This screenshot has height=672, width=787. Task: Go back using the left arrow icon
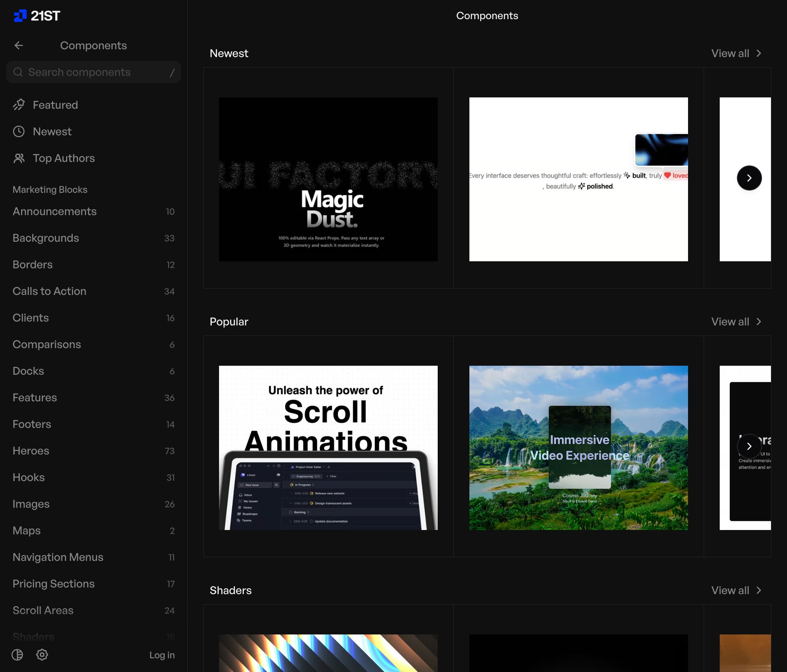(19, 45)
